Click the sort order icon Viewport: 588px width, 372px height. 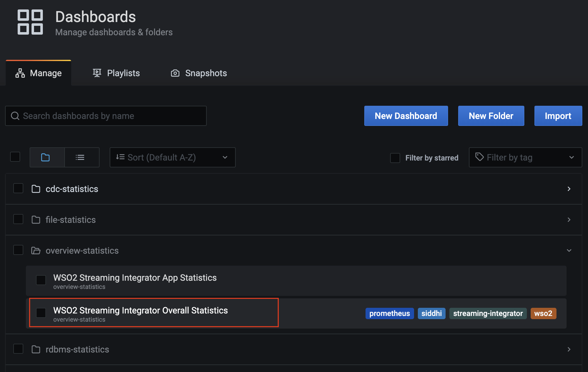pos(120,157)
